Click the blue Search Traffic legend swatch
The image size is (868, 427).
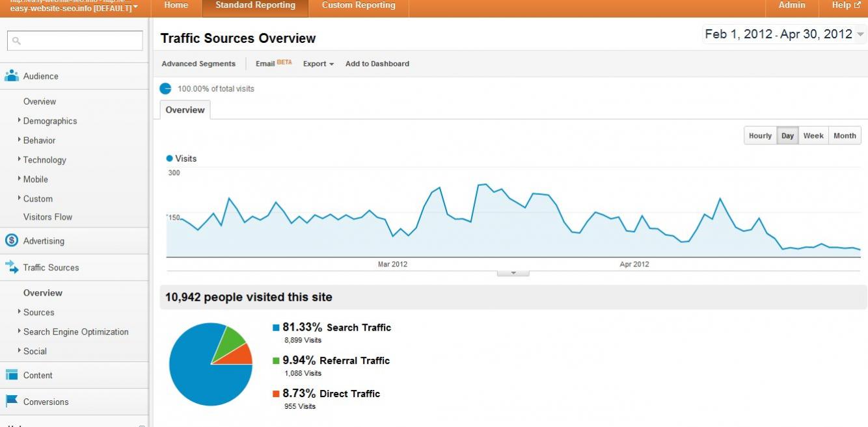click(x=276, y=328)
